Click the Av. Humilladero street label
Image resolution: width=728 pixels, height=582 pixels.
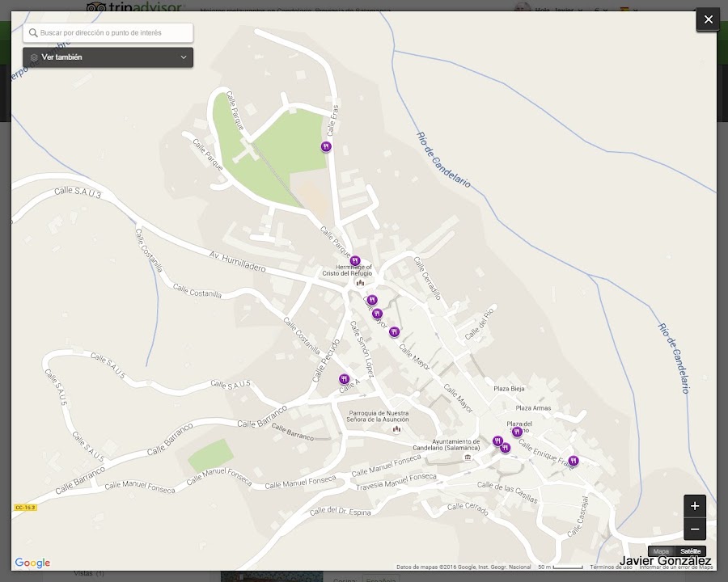[237, 262]
